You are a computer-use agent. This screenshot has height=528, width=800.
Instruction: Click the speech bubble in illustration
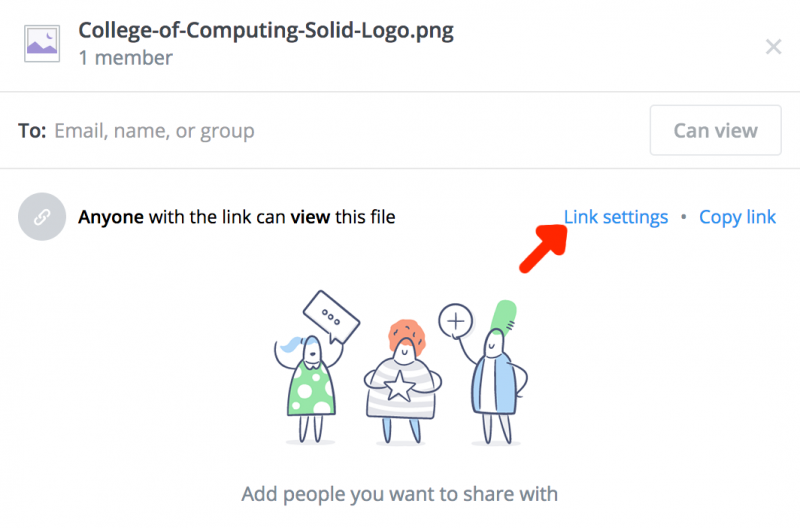click(331, 316)
